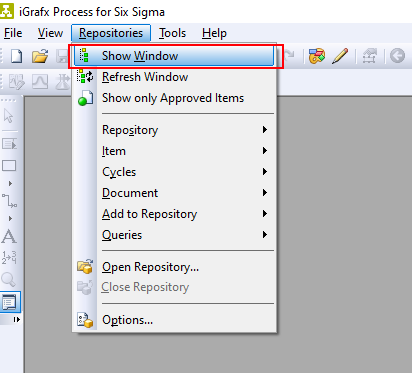Expand the Queries submenu
This screenshot has width=412, height=373.
point(175,235)
